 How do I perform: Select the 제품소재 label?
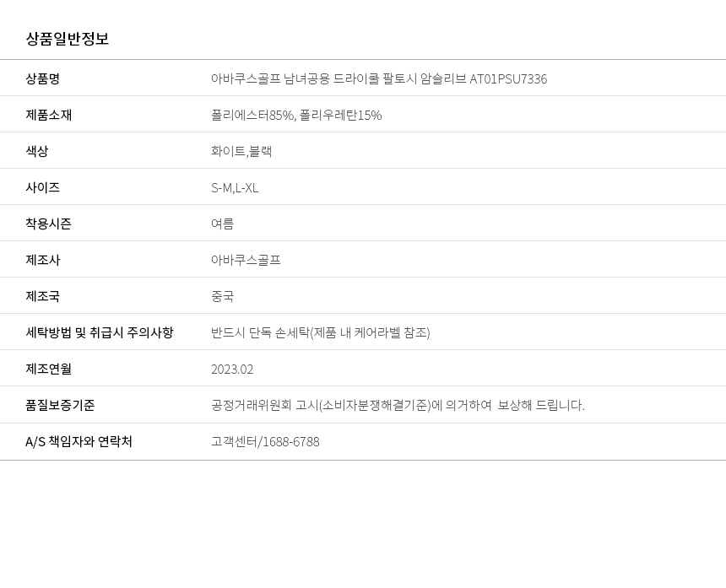point(49,115)
